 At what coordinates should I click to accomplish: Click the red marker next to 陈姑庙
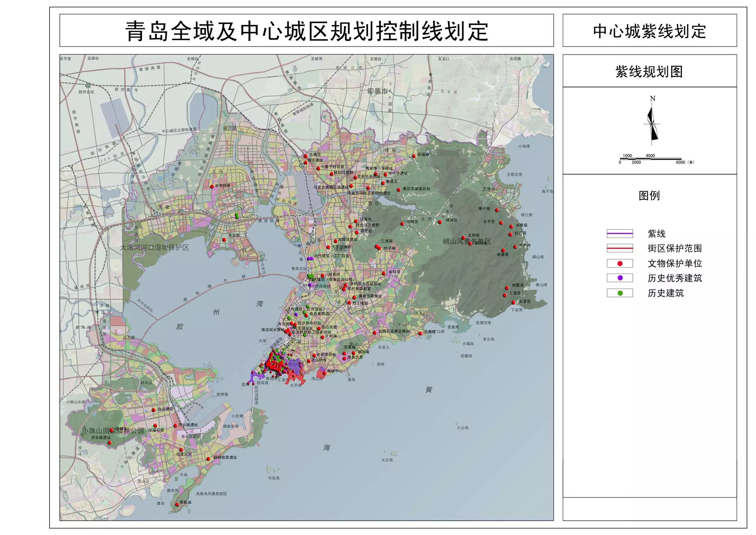[x=177, y=504]
